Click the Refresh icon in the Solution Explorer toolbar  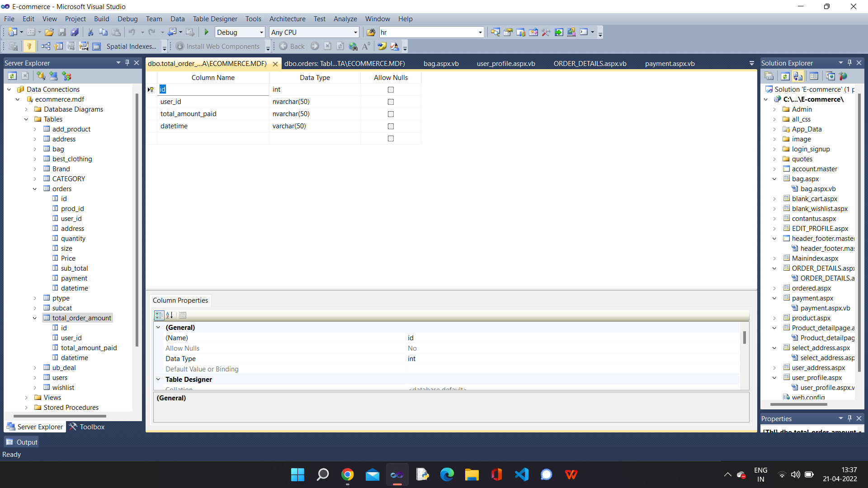[785, 76]
